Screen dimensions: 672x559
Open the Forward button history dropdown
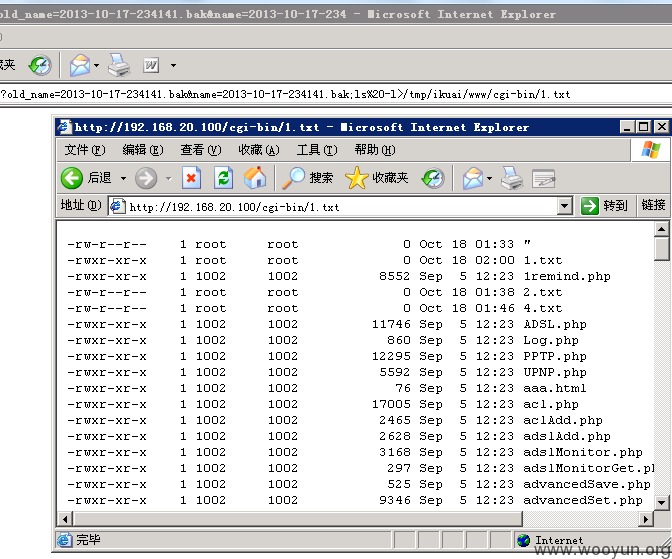coord(168,178)
